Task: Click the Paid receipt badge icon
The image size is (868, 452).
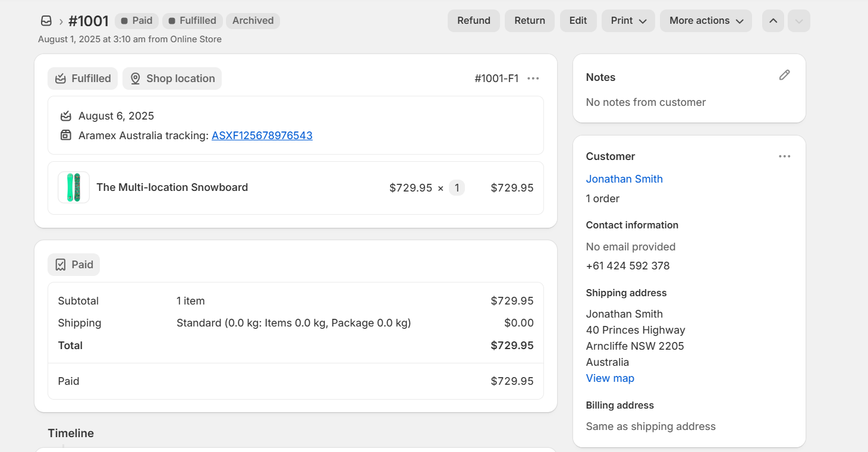Action: pyautogui.click(x=61, y=265)
